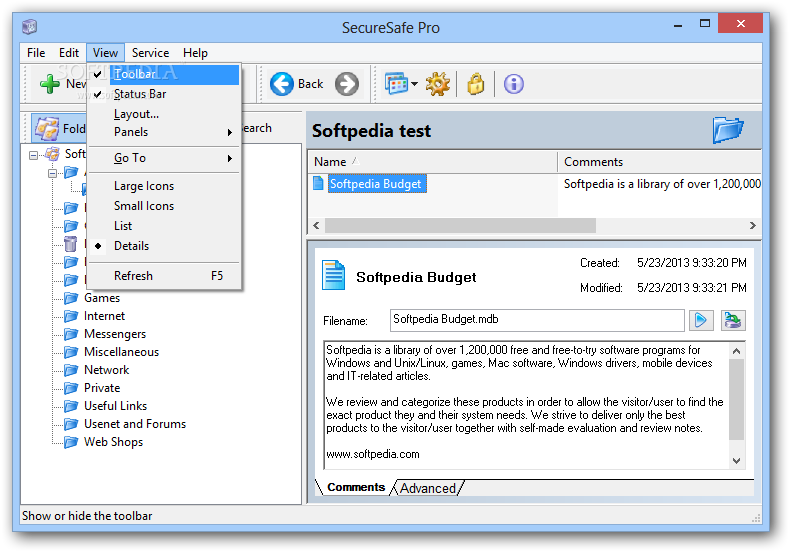790x552 pixels.
Task: Toggle the Status Bar checked menu item
Action: point(164,94)
